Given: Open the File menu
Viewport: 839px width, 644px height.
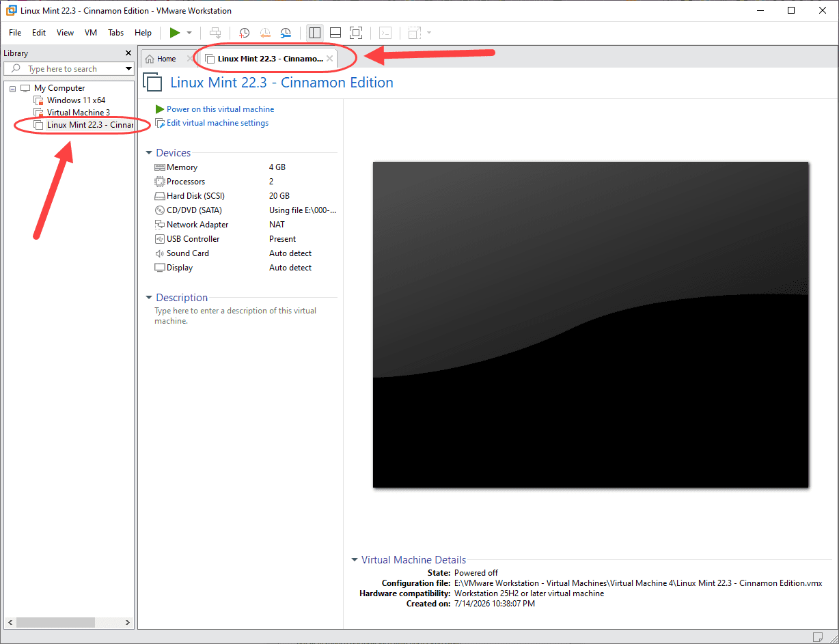Looking at the screenshot, I should pos(15,33).
